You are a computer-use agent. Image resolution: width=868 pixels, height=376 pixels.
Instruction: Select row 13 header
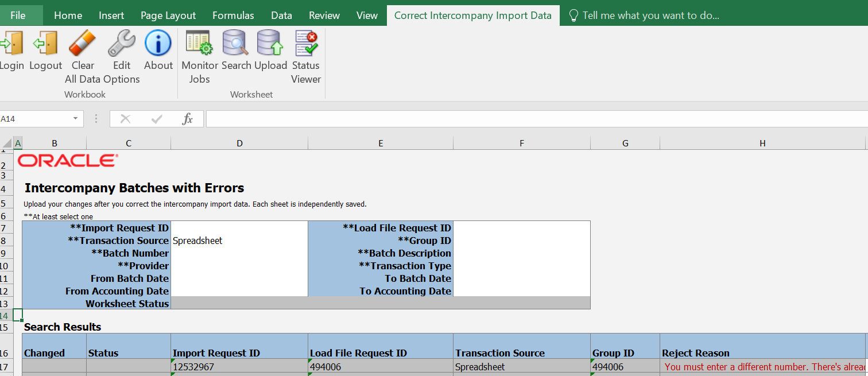coord(6,304)
